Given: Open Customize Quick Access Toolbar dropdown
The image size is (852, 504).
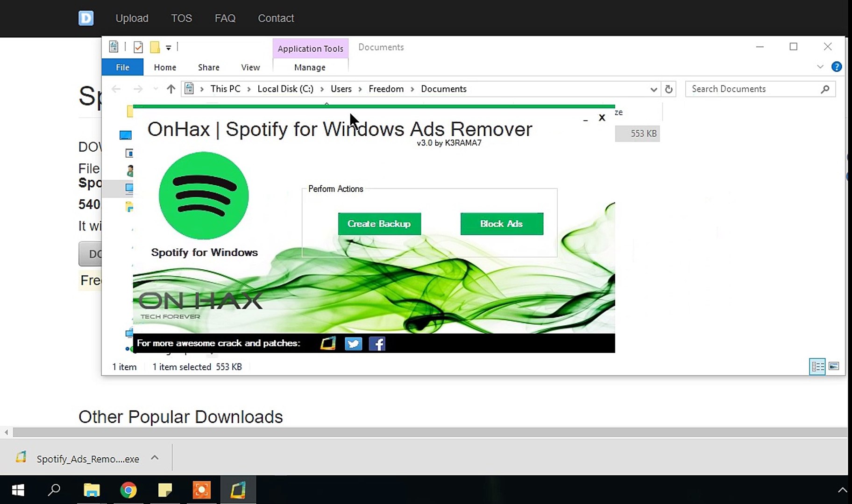Looking at the screenshot, I should [169, 48].
